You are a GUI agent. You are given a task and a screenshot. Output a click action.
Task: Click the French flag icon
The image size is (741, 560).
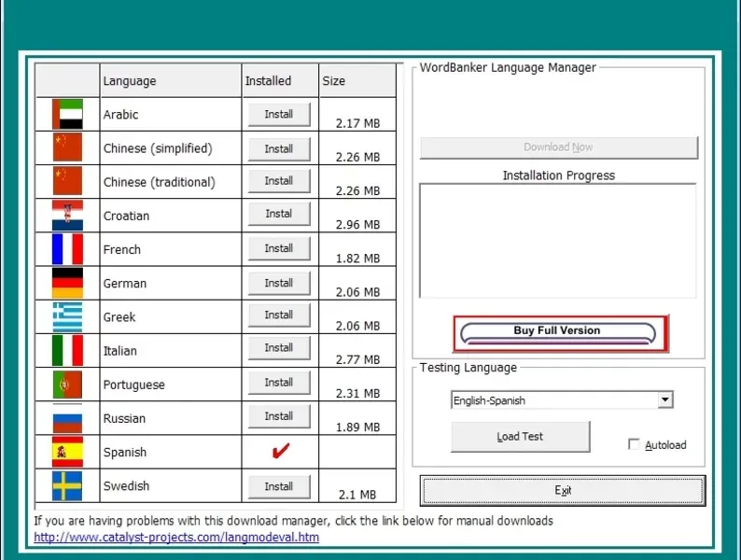click(x=67, y=249)
